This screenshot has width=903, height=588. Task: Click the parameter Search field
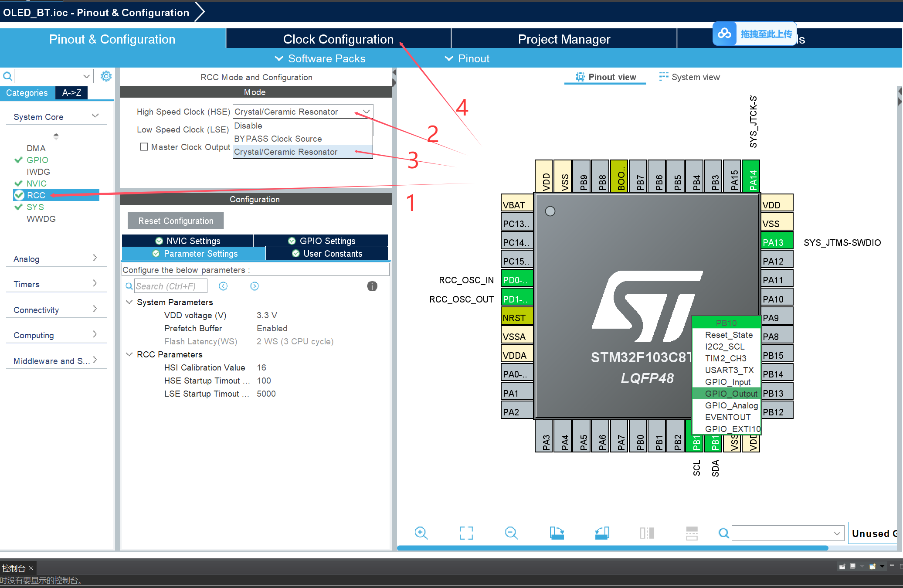(x=170, y=286)
